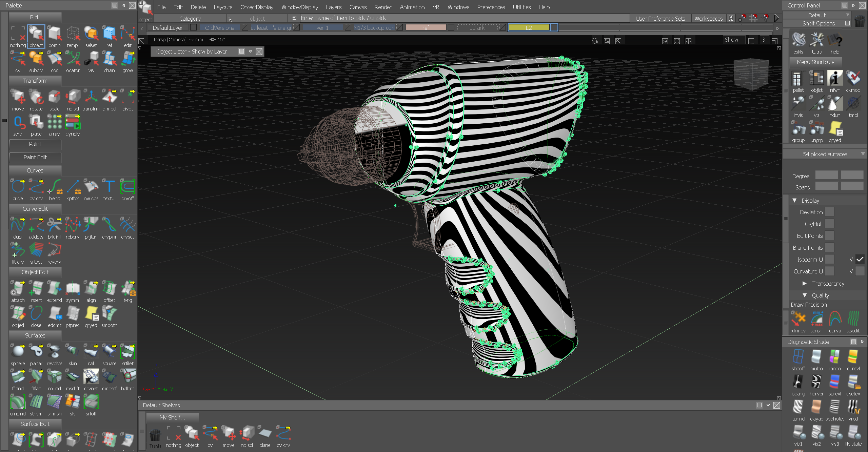The width and height of the screenshot is (868, 452).
Task: Click the Show button above the viewport
Action: (x=733, y=40)
